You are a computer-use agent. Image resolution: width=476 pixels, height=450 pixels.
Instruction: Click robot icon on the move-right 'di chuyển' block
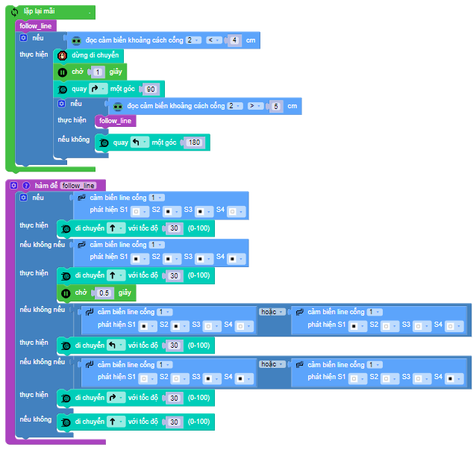tap(66, 398)
